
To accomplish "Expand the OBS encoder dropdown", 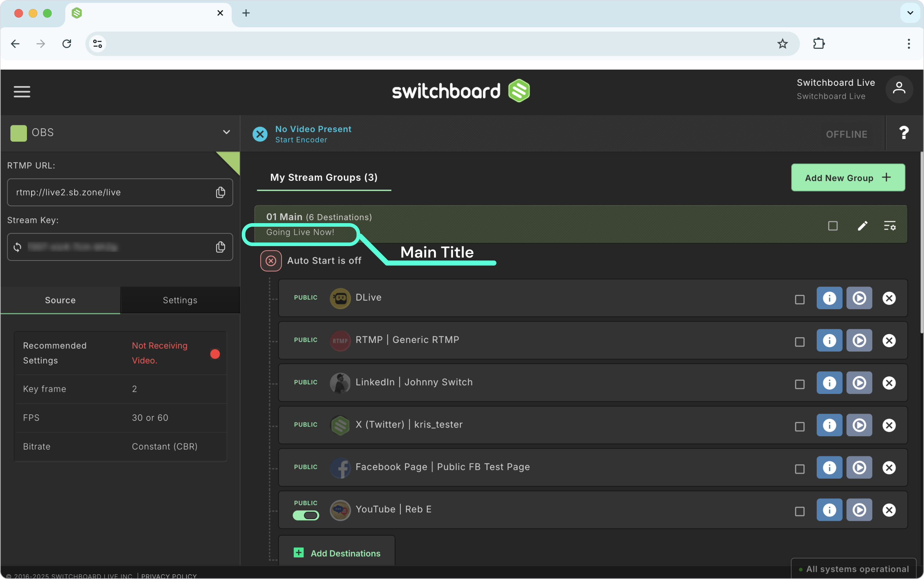I will (x=227, y=132).
